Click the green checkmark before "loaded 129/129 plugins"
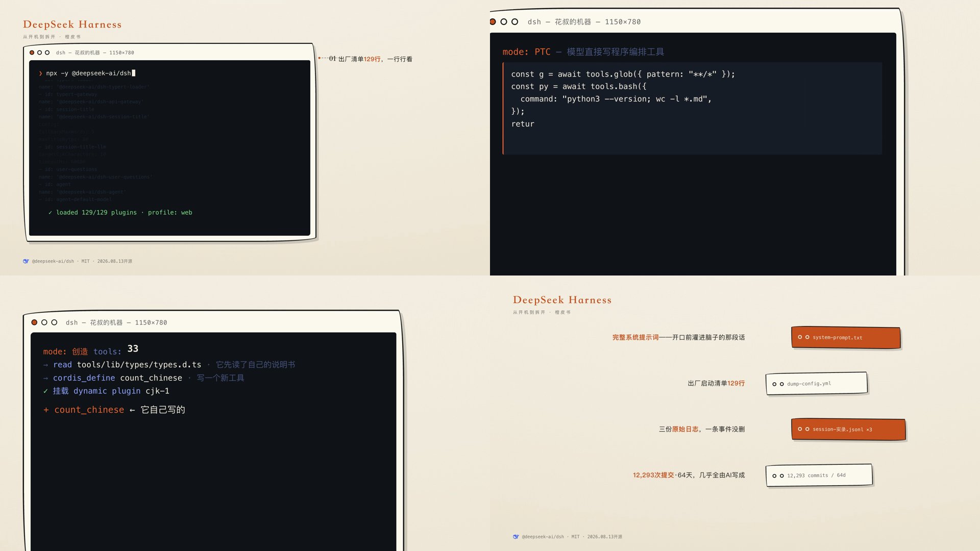This screenshot has height=551, width=980. (x=50, y=213)
